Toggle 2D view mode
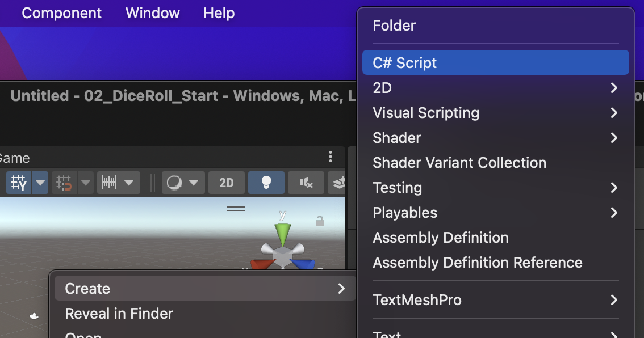The height and width of the screenshot is (338, 644). pyautogui.click(x=226, y=183)
